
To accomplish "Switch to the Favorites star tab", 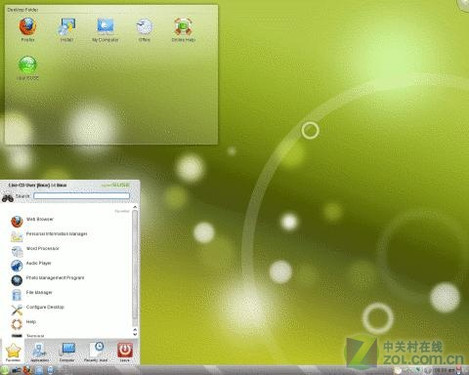I will [x=13, y=352].
